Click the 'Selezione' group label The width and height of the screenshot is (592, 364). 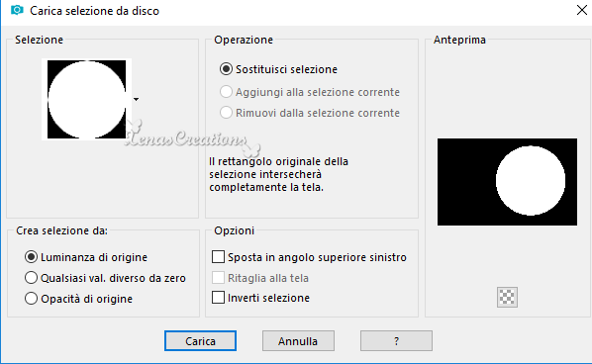(39, 40)
